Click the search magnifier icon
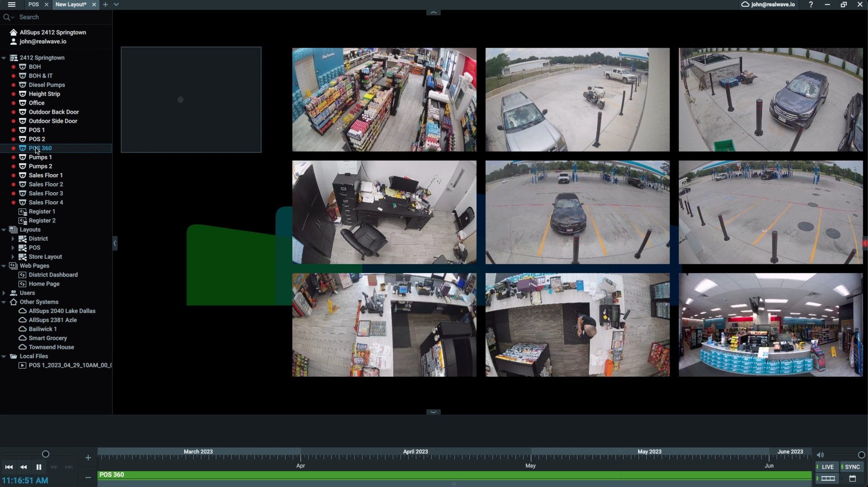Image resolution: width=868 pixels, height=487 pixels. coord(7,17)
